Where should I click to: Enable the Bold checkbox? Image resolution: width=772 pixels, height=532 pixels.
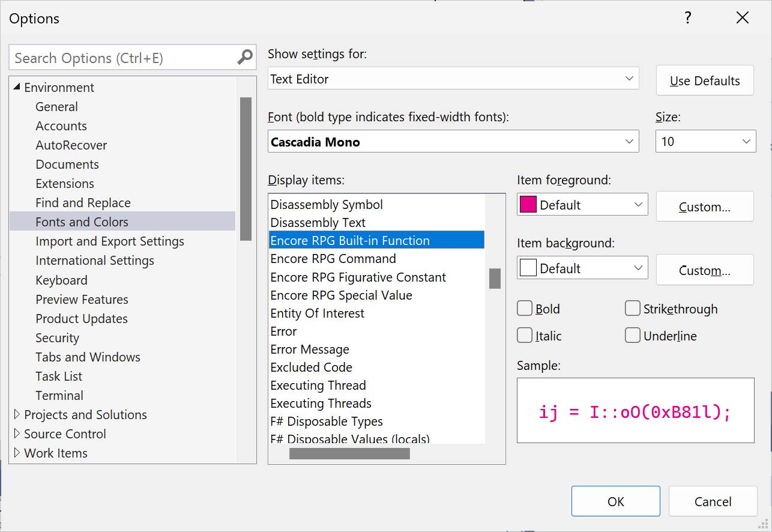[x=525, y=309]
